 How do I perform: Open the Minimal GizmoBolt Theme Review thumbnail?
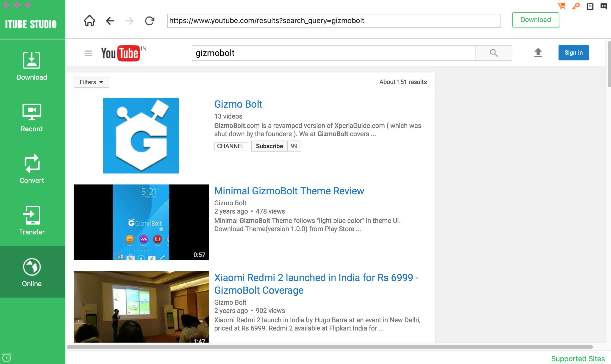141,222
